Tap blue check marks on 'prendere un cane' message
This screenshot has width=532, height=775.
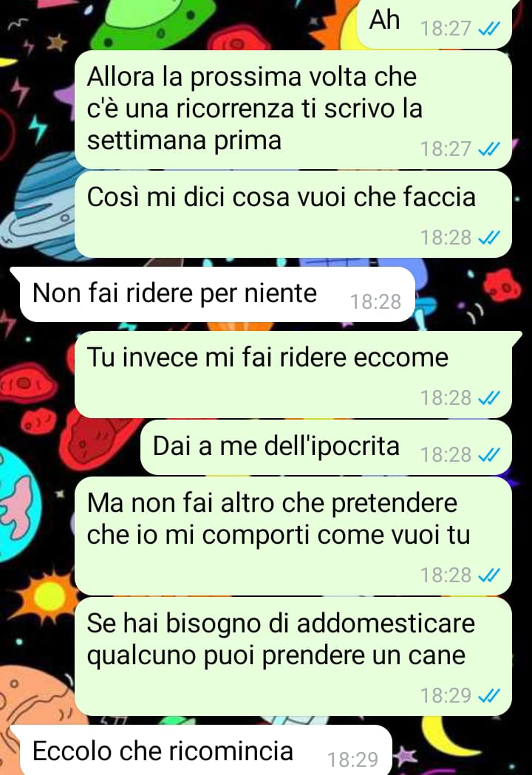(x=489, y=696)
